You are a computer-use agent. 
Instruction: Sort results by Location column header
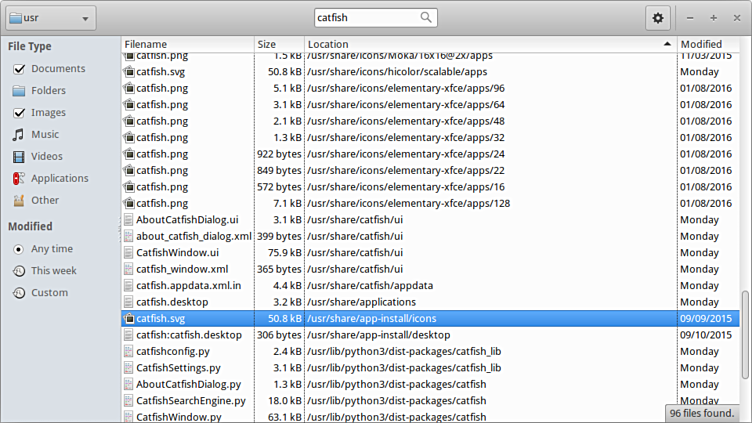point(488,45)
